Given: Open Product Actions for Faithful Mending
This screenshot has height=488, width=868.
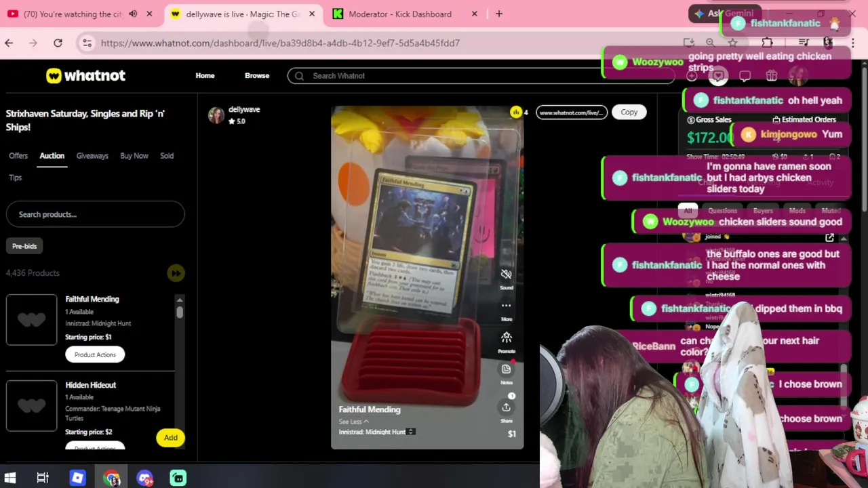Looking at the screenshot, I should pos(95,354).
